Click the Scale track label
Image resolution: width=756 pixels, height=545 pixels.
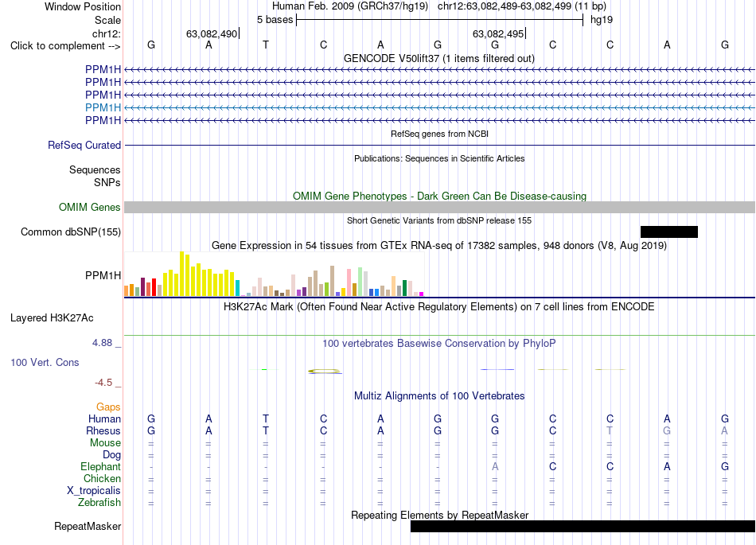pos(107,20)
